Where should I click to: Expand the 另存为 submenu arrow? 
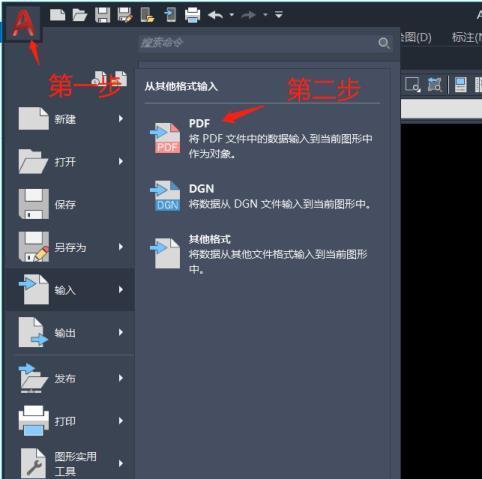click(x=121, y=247)
